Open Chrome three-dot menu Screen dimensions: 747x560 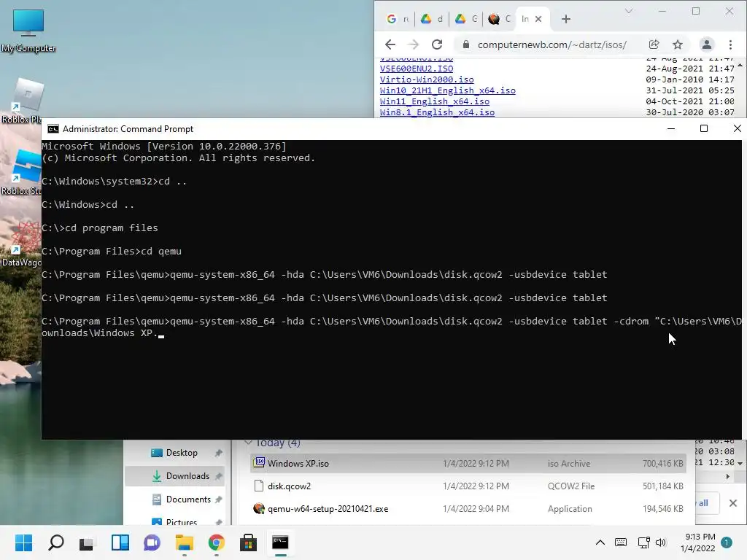tap(730, 44)
